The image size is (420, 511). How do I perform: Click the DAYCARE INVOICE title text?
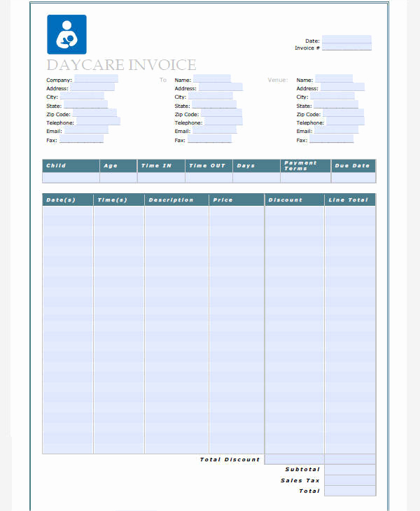pyautogui.click(x=121, y=65)
